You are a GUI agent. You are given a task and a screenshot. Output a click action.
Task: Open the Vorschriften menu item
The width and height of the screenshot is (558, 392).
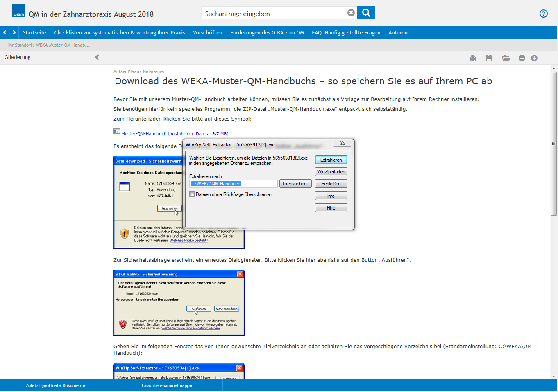[207, 33]
